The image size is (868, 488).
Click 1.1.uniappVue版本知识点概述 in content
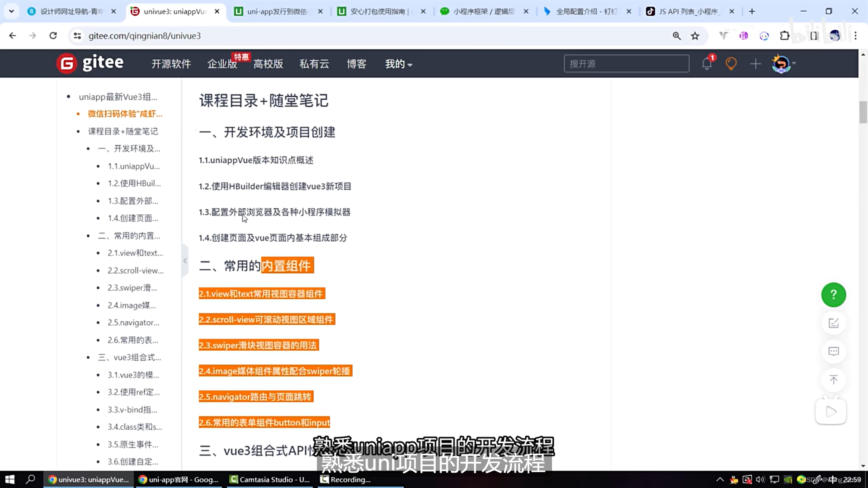tap(256, 160)
